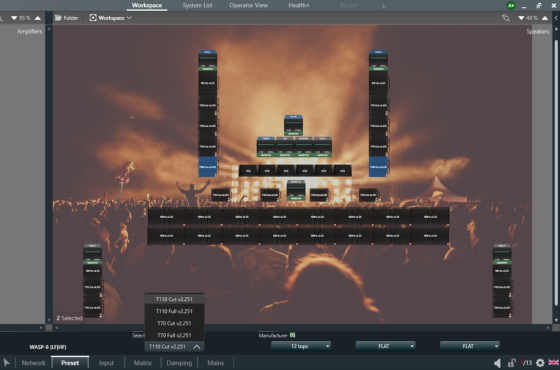This screenshot has height=370, width=560.
Task: Select the blue highlighted speaker in the left array
Action: click(x=208, y=166)
